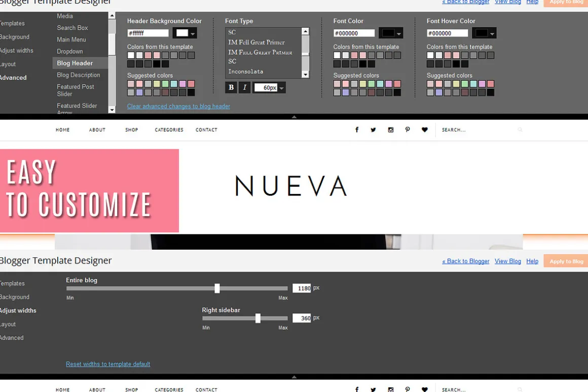Pick first white swatch under Font Hover template colors
The height and width of the screenshot is (392, 588).
(x=430, y=55)
